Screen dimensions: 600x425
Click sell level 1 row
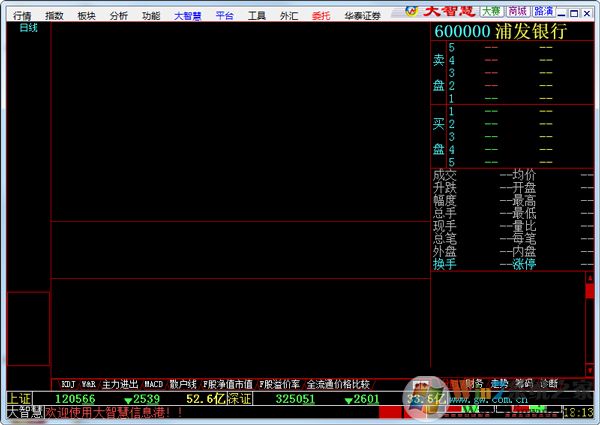520,98
